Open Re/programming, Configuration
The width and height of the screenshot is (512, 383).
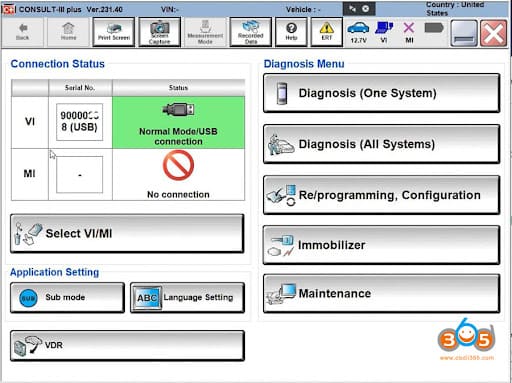tap(381, 195)
